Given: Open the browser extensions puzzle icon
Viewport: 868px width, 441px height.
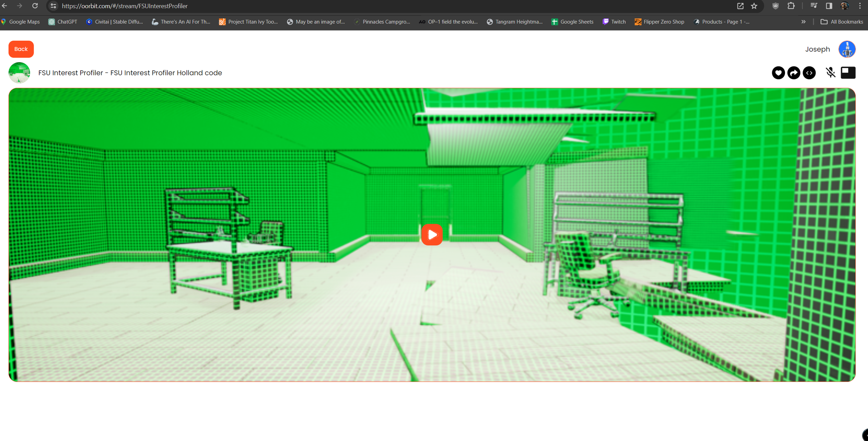Looking at the screenshot, I should point(791,6).
